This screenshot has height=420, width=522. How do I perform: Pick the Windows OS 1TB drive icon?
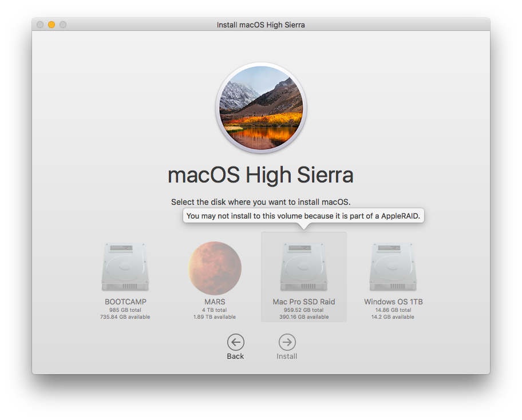(x=393, y=267)
